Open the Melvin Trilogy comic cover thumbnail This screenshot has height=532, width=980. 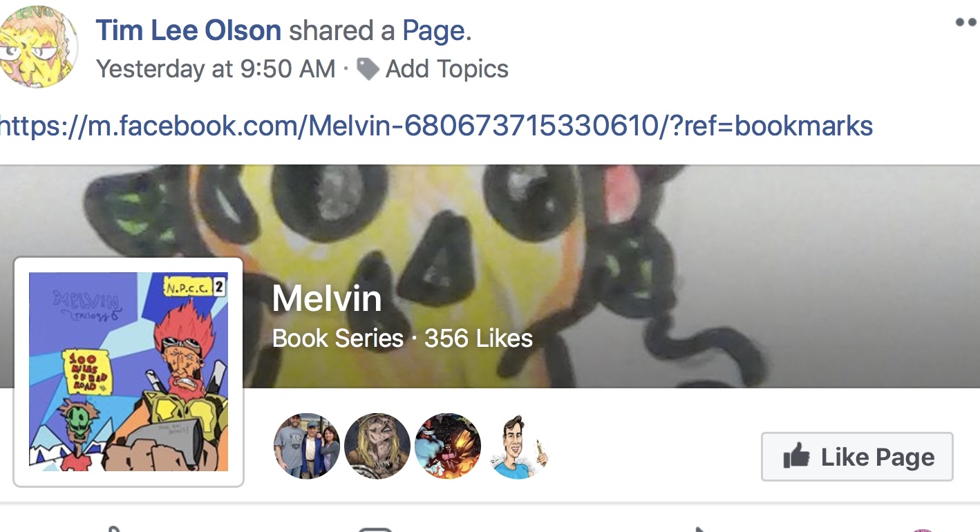pos(129,372)
